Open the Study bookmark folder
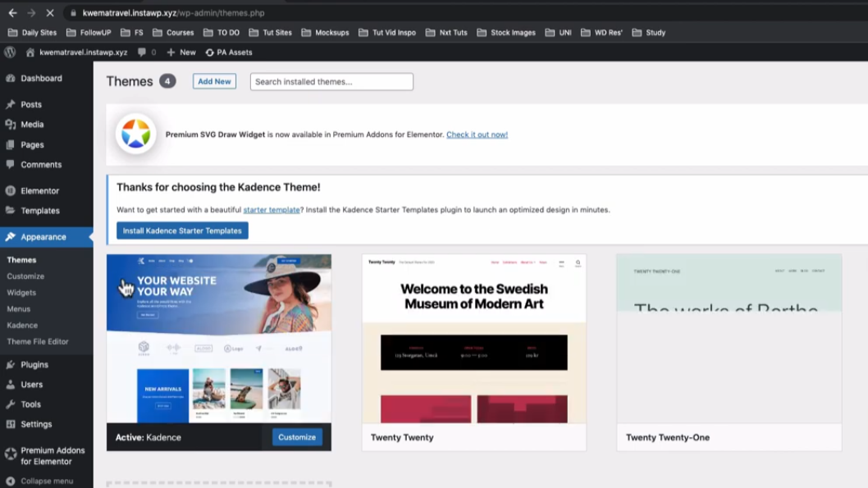The height and width of the screenshot is (488, 868). click(x=649, y=33)
